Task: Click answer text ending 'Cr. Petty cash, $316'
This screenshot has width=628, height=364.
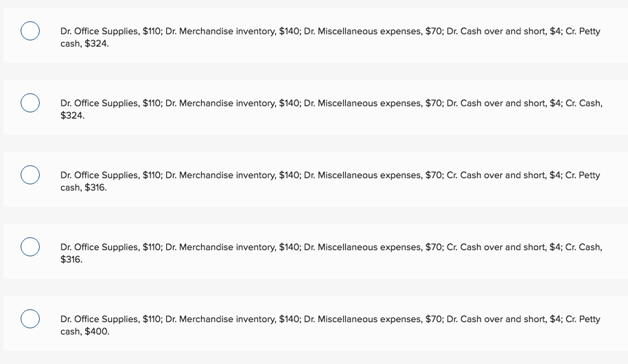Action: click(x=329, y=182)
